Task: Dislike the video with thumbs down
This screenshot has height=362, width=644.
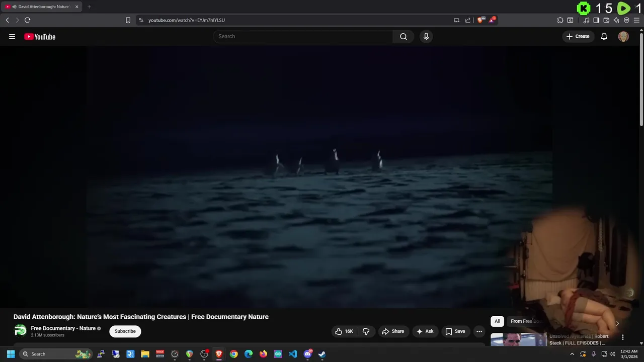Action: point(366,331)
